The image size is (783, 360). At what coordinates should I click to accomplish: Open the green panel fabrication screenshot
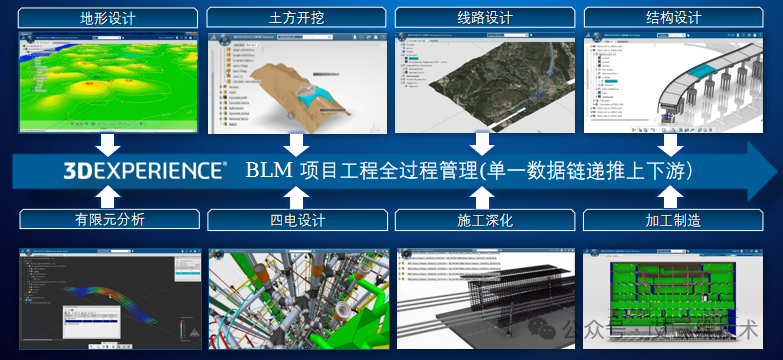click(673, 298)
